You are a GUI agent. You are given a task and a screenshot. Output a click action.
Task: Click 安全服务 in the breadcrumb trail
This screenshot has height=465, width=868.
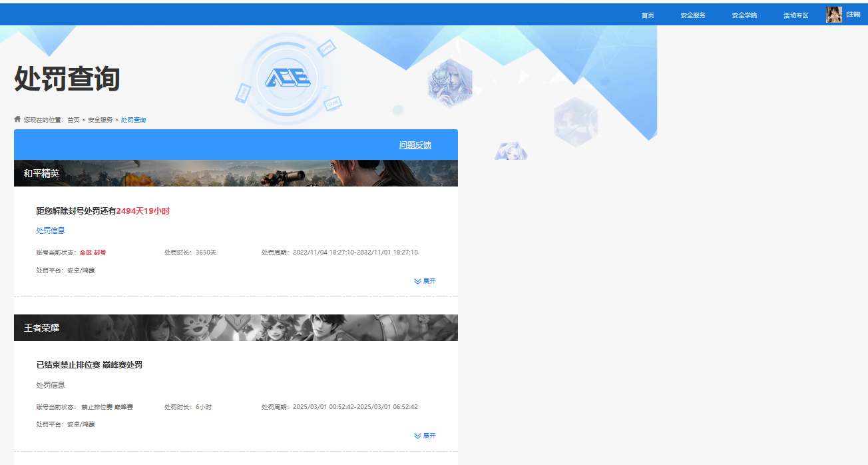100,120
